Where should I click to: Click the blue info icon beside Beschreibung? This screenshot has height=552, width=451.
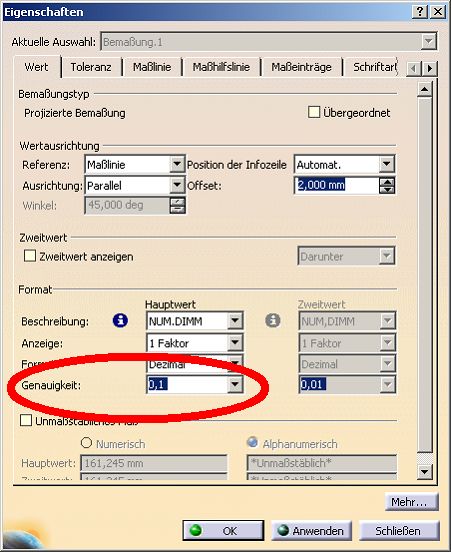(120, 321)
